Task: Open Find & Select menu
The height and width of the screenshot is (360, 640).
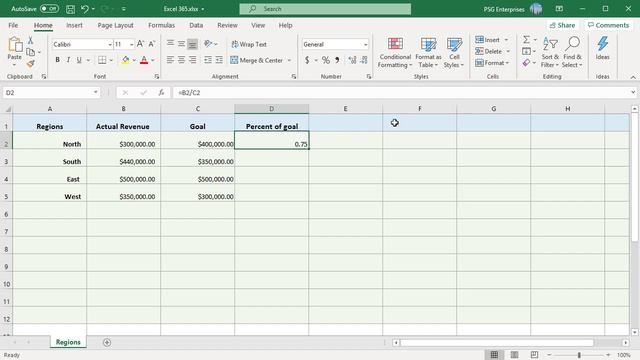Action: click(572, 52)
